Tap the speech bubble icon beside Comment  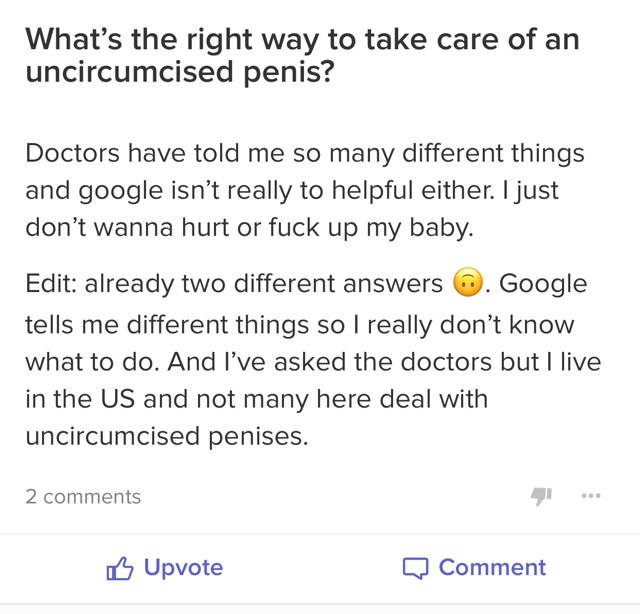pyautogui.click(x=415, y=568)
